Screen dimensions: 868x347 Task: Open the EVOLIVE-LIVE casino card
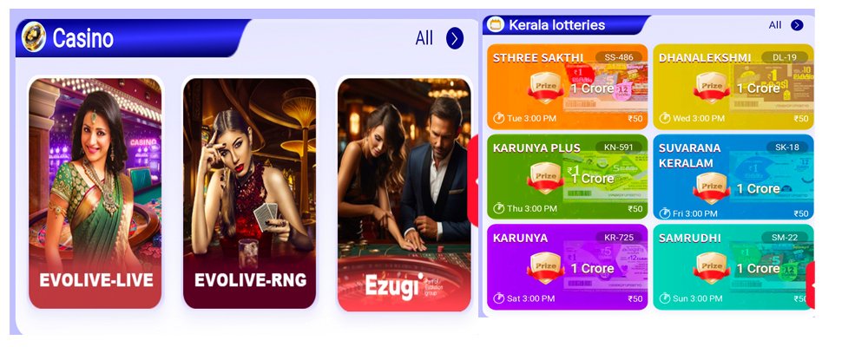pyautogui.click(x=95, y=193)
